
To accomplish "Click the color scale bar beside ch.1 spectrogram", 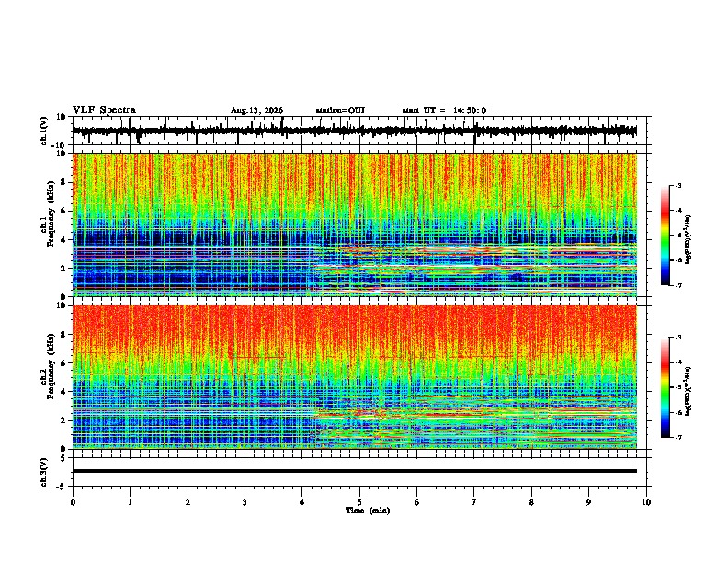I will click(x=665, y=236).
